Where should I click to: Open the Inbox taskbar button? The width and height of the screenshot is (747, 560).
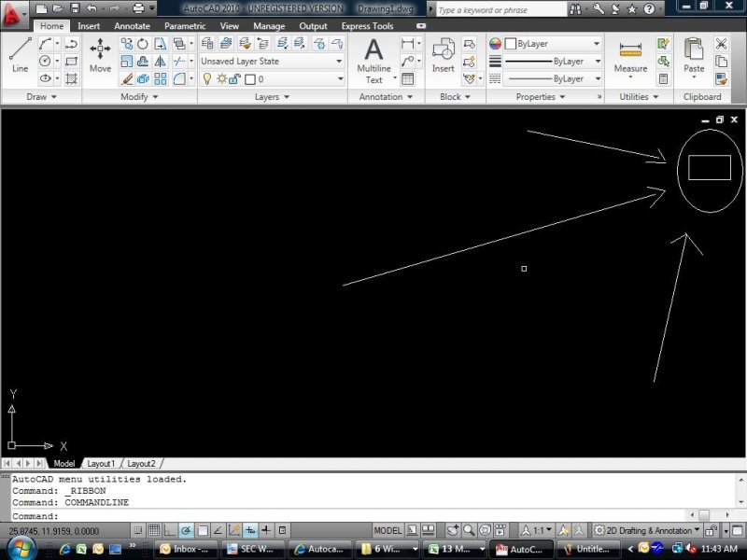click(187, 549)
